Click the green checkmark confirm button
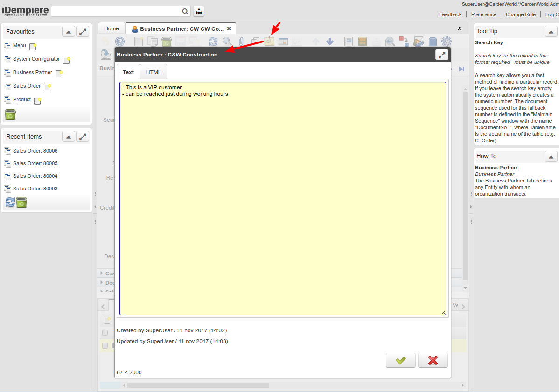Image resolution: width=559 pixels, height=392 pixels. (400, 360)
